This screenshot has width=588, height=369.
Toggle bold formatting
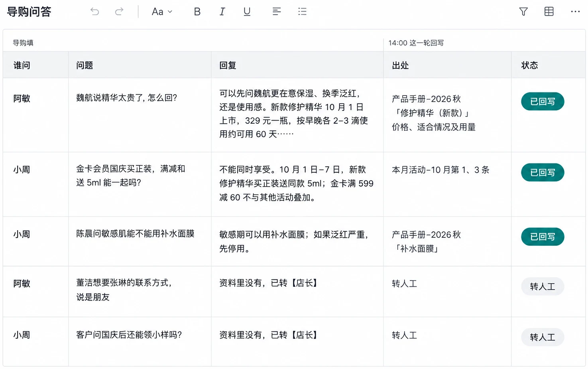197,12
